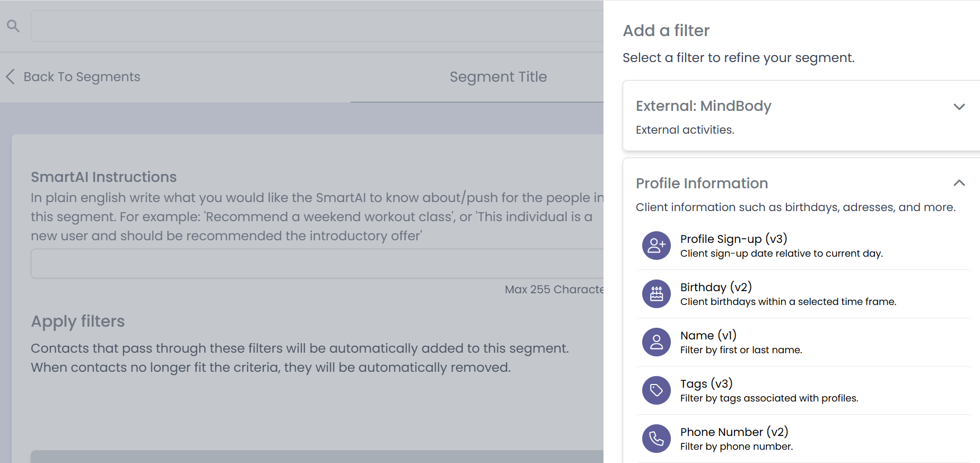Click the Tags filter tag icon

(657, 390)
